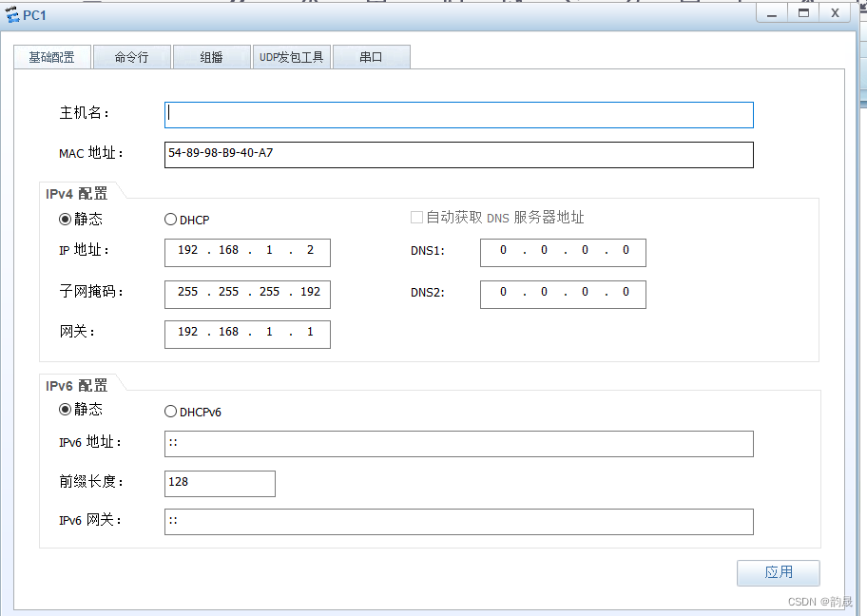
Task: Enable IPv4 DHCP radio option
Action: pos(171,220)
